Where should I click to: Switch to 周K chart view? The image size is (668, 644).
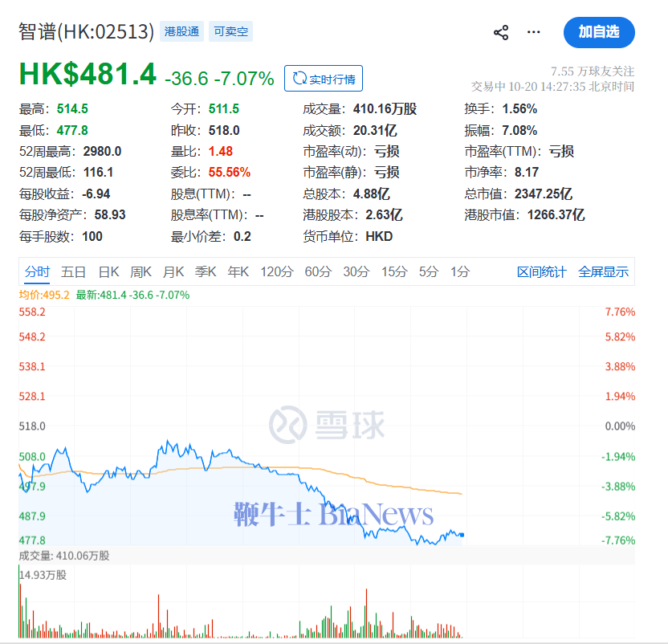pyautogui.click(x=141, y=271)
